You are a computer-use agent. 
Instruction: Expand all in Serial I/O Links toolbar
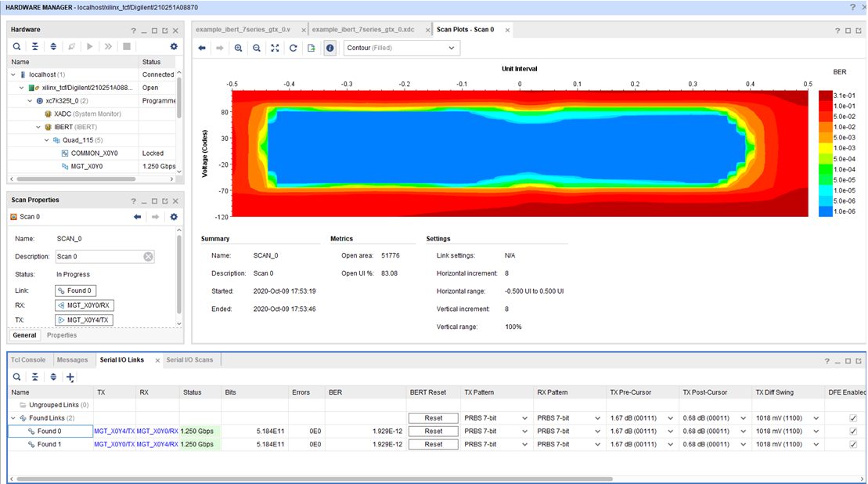coord(53,377)
